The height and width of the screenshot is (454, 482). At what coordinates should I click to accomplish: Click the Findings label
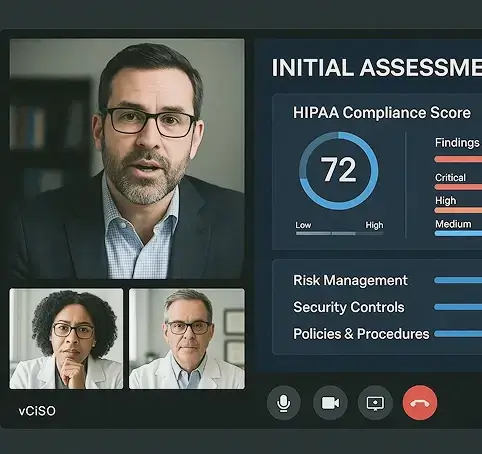pos(457,143)
